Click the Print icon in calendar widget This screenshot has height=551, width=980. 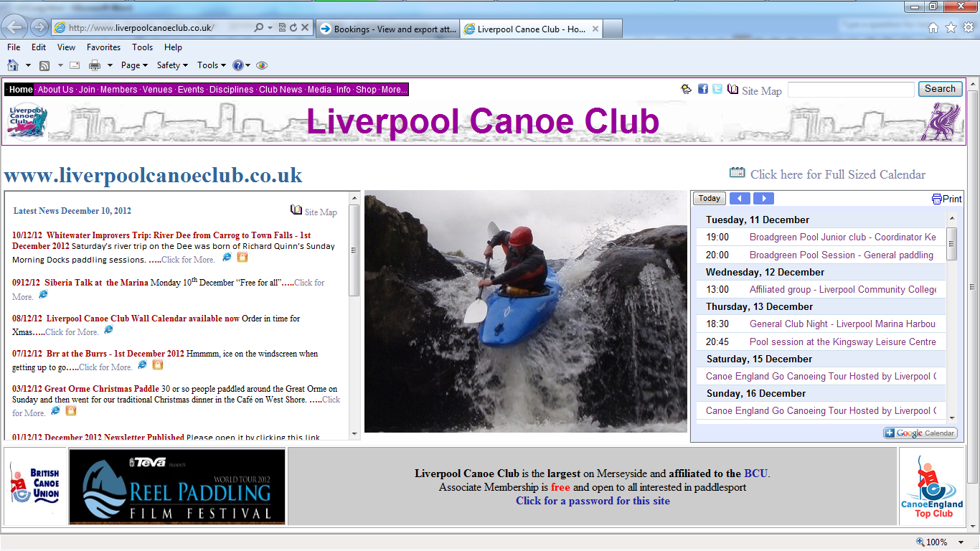937,199
